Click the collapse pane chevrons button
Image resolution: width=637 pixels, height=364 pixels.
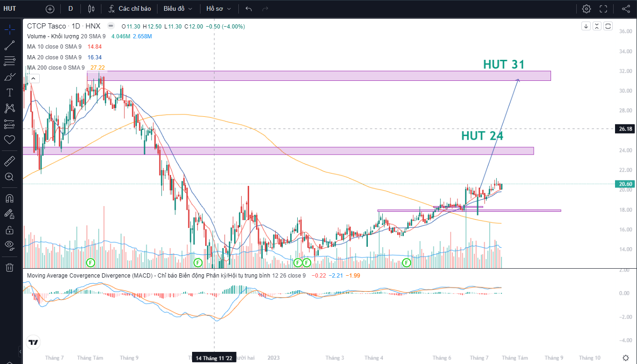597,26
